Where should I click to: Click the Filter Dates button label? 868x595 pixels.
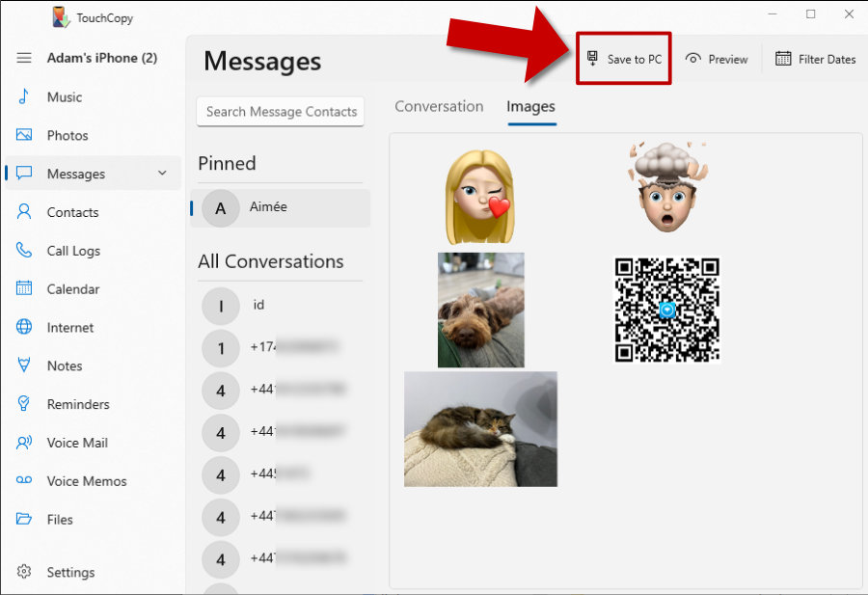pos(827,59)
